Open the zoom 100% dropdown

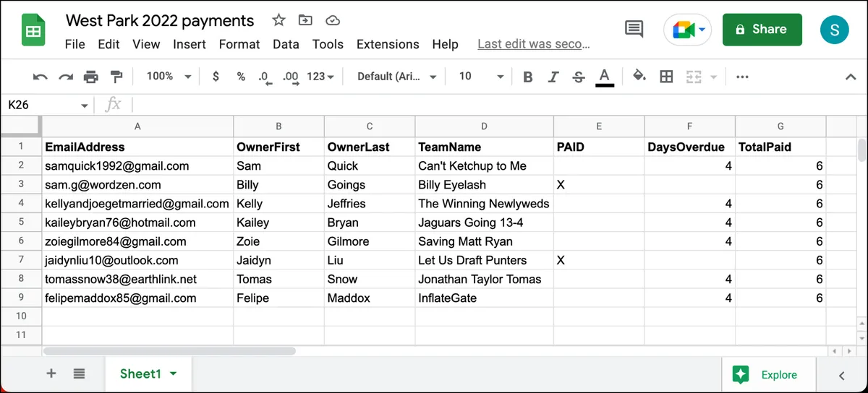point(169,77)
